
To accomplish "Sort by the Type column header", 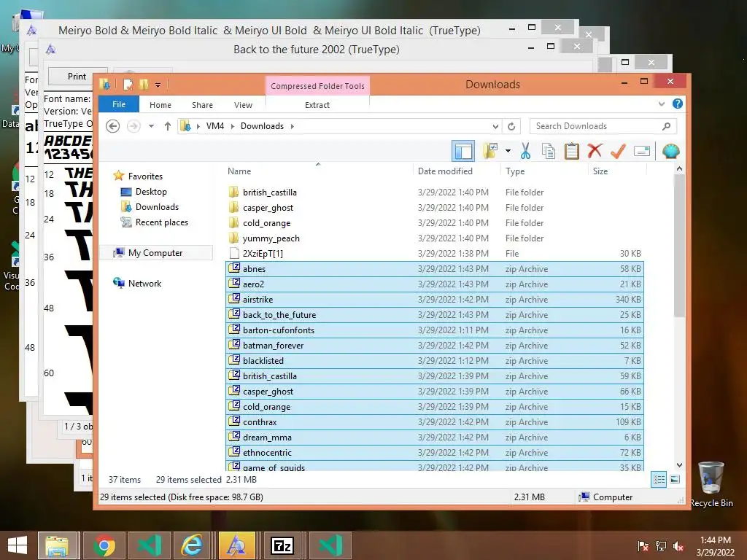I will [x=543, y=171].
